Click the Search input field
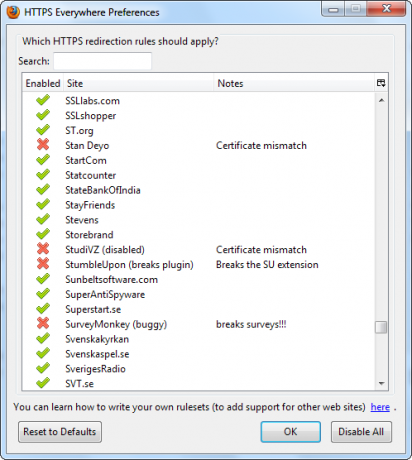 click(x=102, y=61)
